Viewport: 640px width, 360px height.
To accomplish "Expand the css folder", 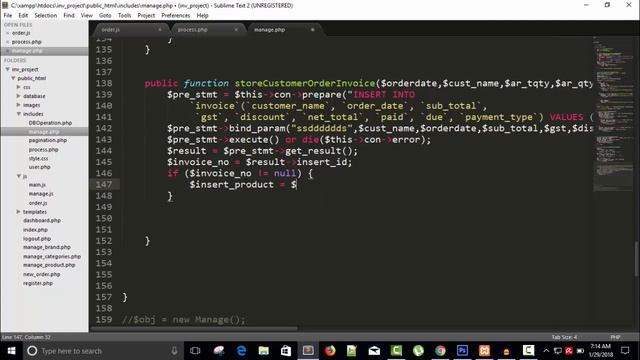I will point(19,87).
